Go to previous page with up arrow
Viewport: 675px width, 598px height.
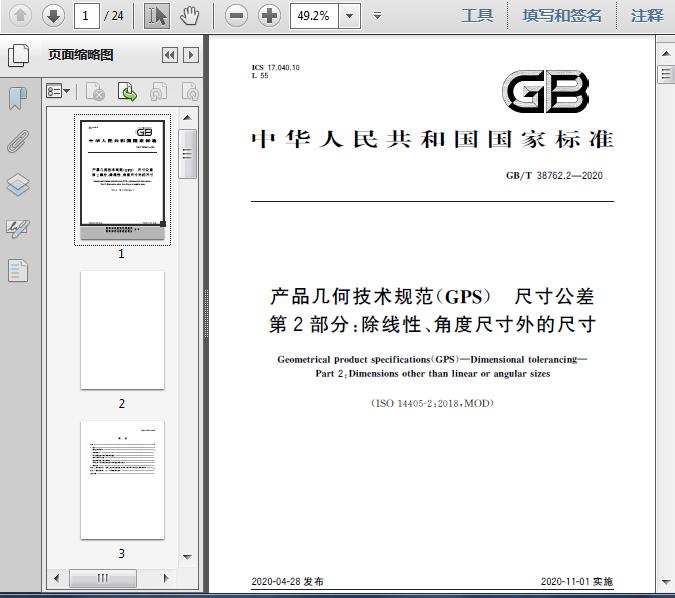pyautogui.click(x=21, y=15)
